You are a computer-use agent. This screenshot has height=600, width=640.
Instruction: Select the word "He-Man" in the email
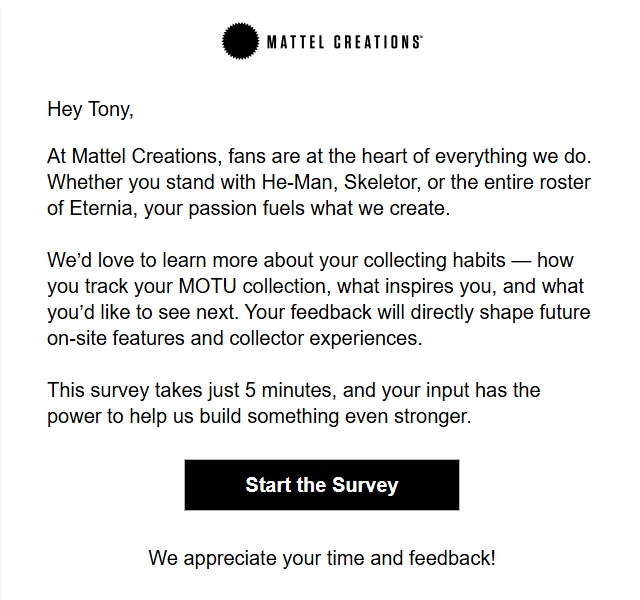[263, 185]
